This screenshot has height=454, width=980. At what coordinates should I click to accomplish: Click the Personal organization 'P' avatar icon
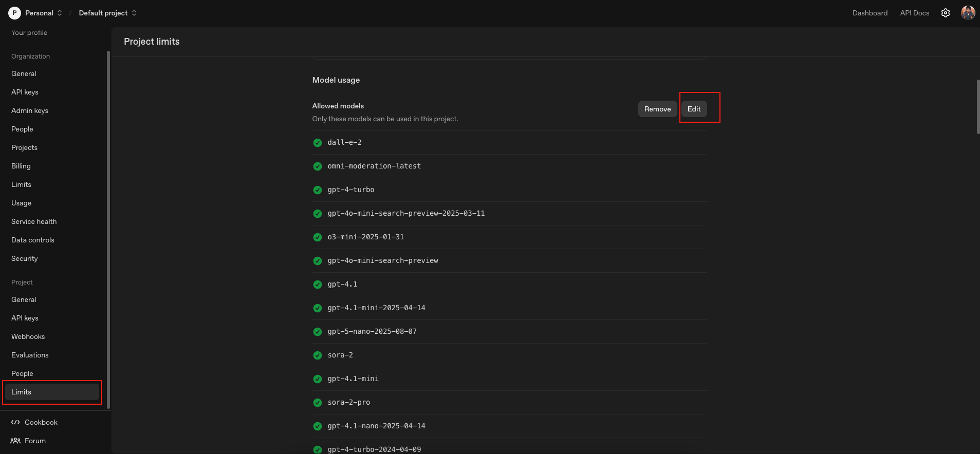coord(14,13)
